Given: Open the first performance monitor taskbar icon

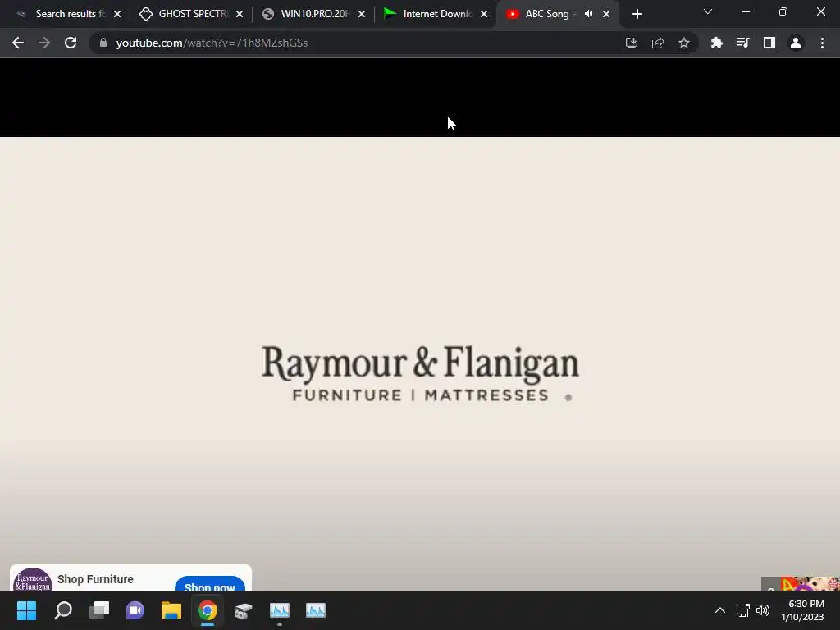Looking at the screenshot, I should tap(280, 610).
